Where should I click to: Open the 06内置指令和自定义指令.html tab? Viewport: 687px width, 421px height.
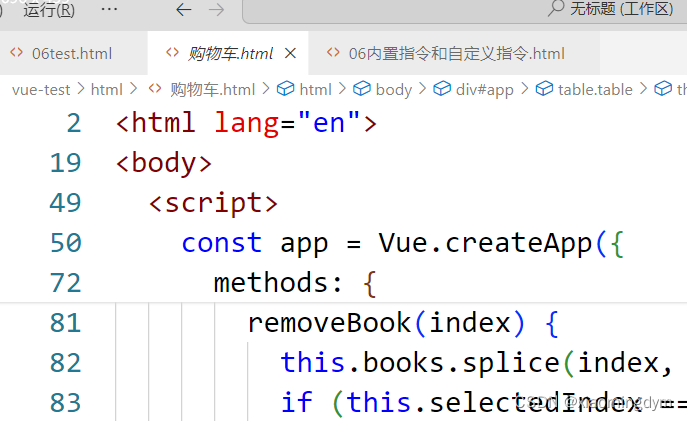456,53
